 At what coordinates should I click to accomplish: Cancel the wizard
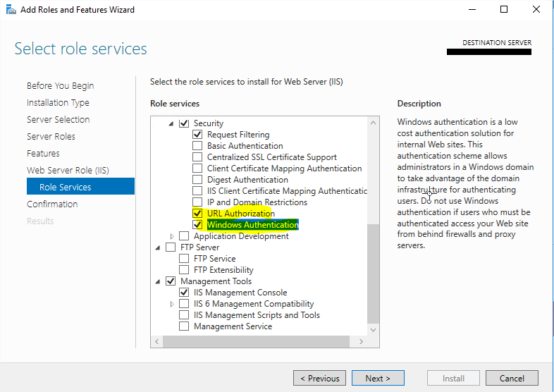(x=512, y=378)
